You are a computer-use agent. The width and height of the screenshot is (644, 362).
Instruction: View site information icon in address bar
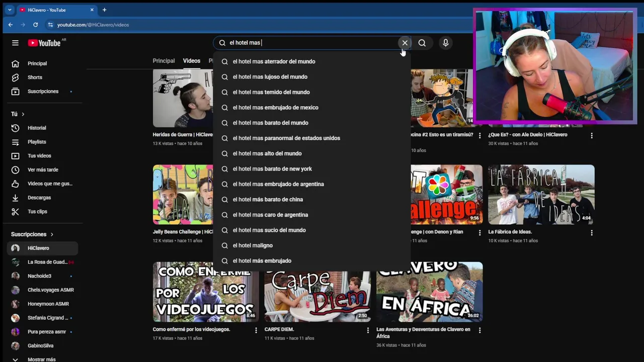click(x=50, y=25)
